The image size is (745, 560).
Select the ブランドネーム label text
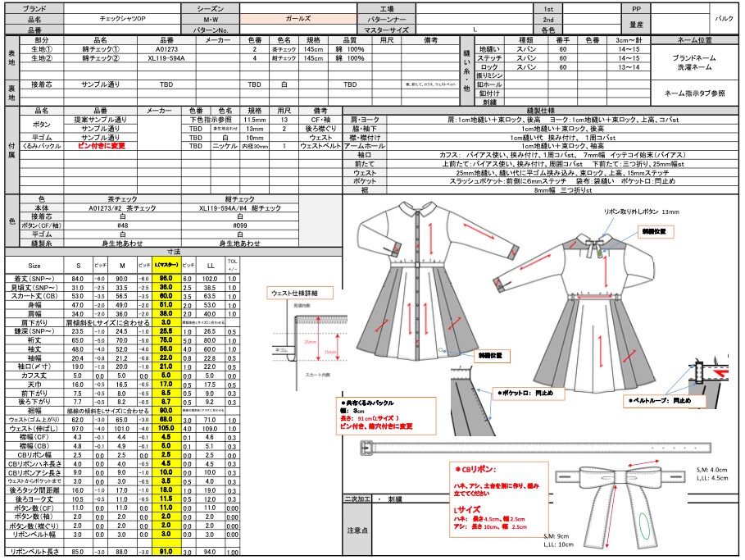coord(694,57)
